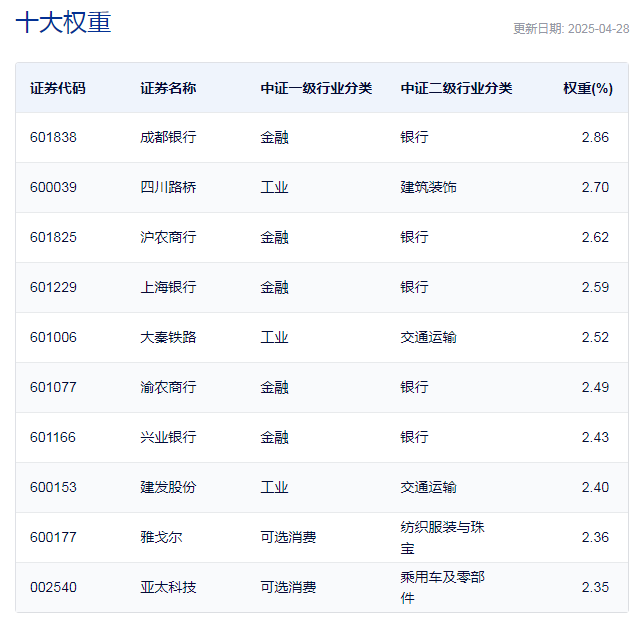Click stock name 雅戈尔
637x617 pixels.
click(x=161, y=537)
